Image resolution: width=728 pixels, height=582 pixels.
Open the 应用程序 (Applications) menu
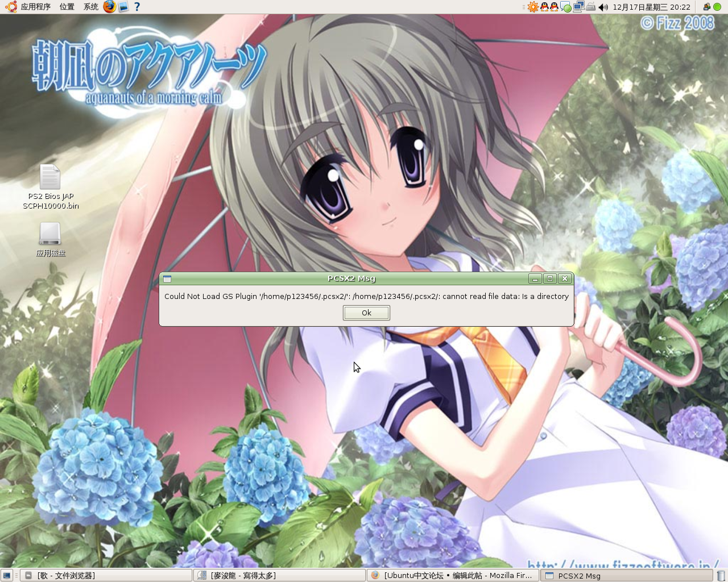click(x=28, y=7)
